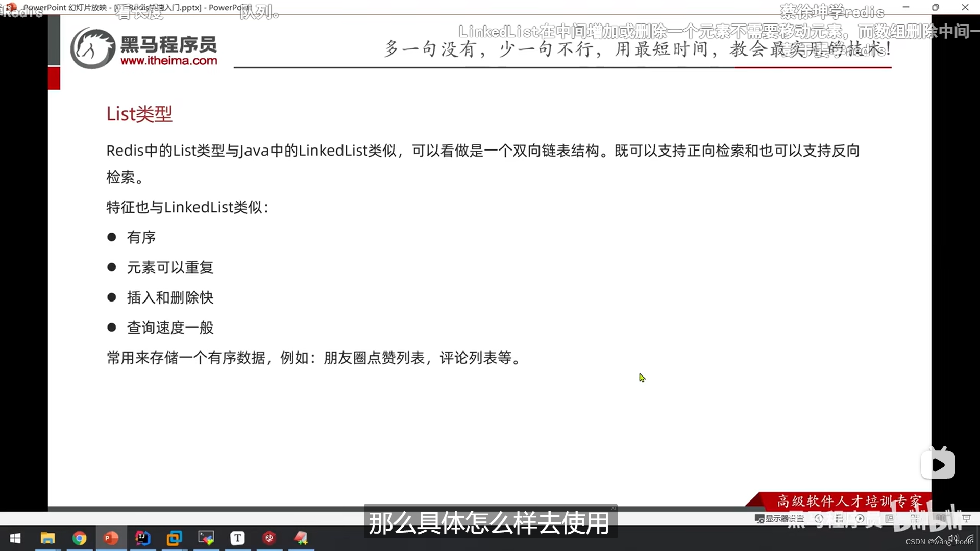The height and width of the screenshot is (551, 980).
Task: Click the next slide play icon
Action: pyautogui.click(x=860, y=518)
